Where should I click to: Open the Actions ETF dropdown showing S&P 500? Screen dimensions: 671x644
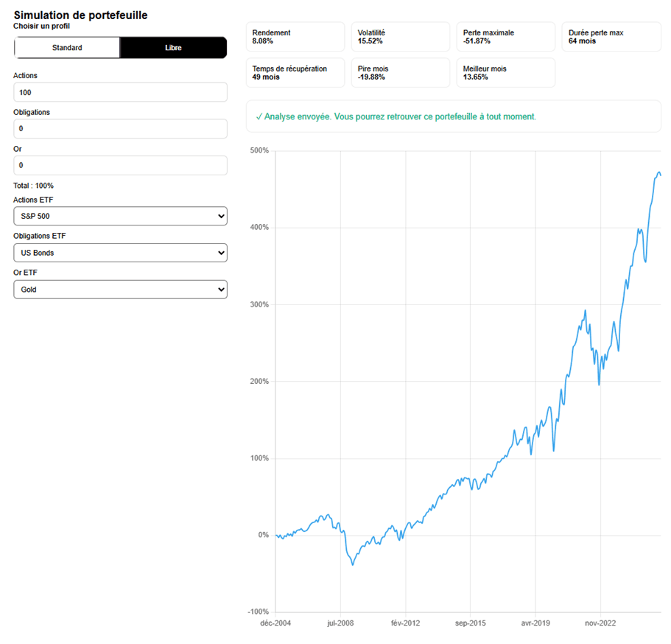click(120, 216)
